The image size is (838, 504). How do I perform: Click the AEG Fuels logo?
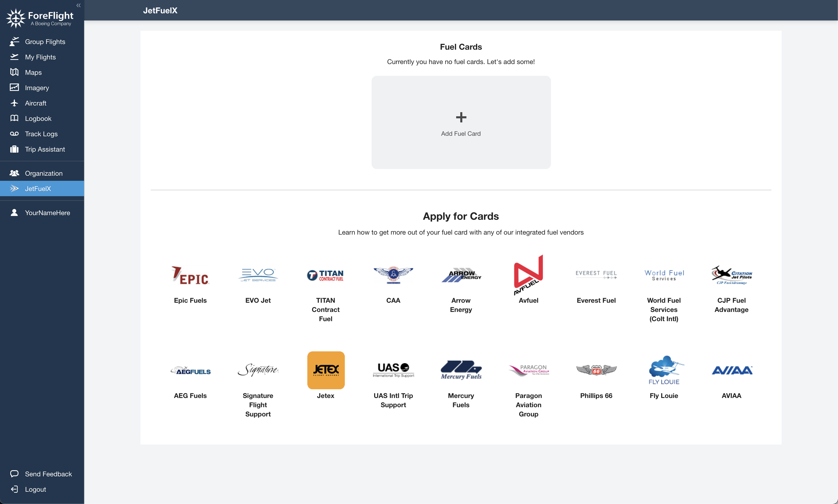tap(190, 371)
